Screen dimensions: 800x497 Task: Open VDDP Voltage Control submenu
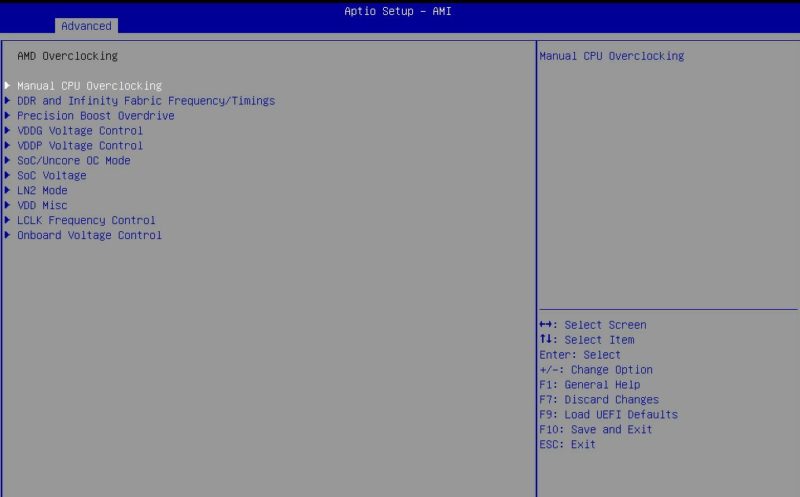pyautogui.click(x=80, y=145)
